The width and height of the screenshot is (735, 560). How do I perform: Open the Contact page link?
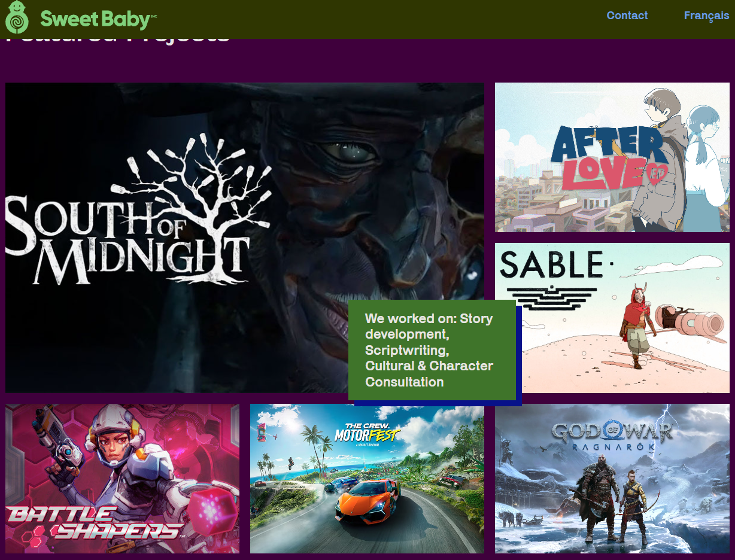[627, 16]
